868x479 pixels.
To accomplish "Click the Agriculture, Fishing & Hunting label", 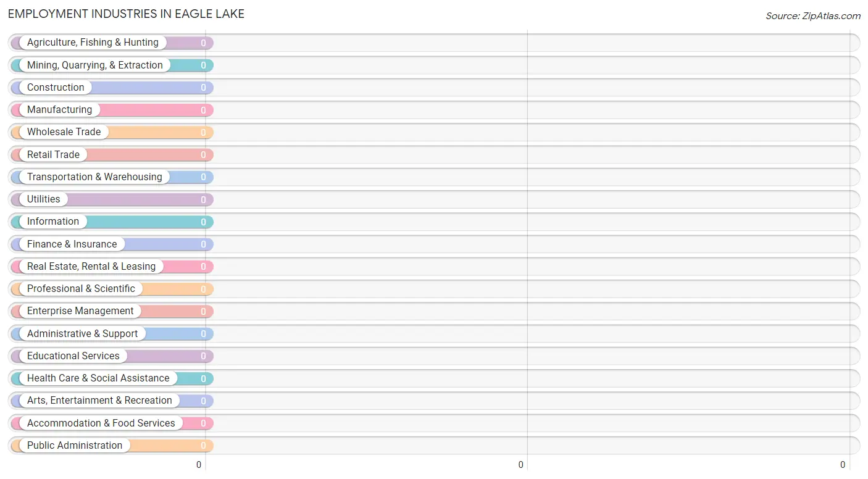I will tap(93, 43).
